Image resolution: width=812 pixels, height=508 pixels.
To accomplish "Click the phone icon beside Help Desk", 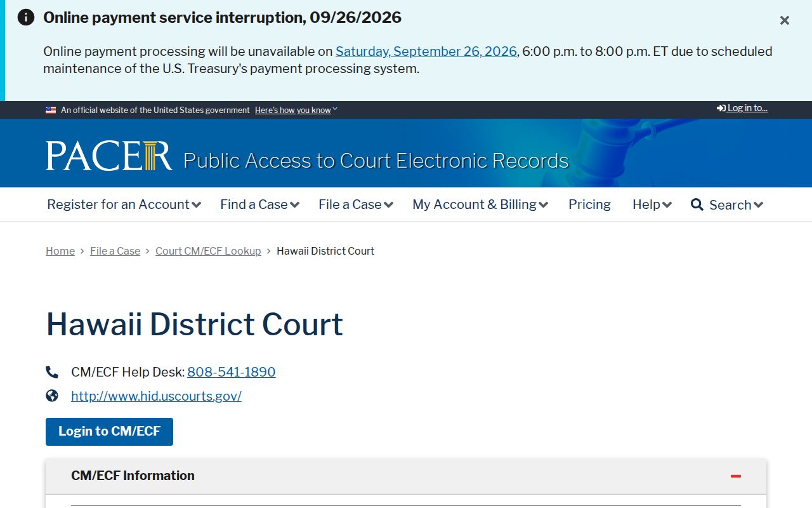I will 52,372.
